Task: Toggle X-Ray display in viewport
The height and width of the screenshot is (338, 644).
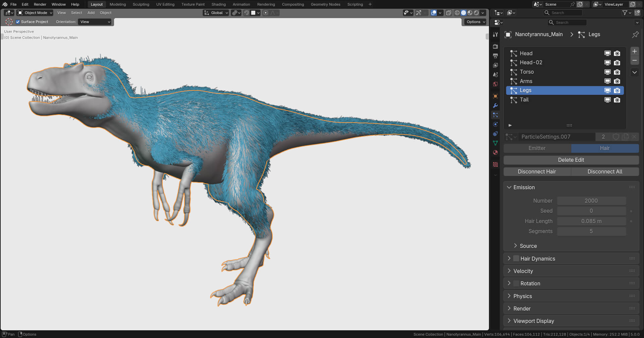Action: 449,13
